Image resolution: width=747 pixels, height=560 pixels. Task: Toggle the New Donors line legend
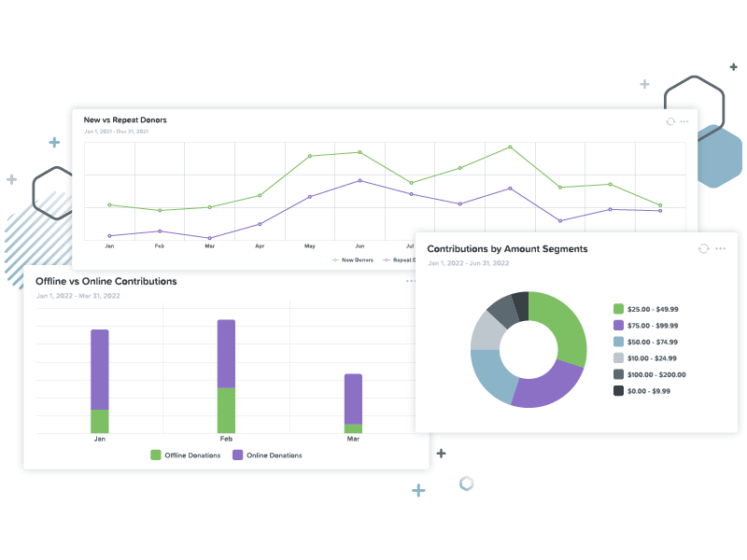353,260
